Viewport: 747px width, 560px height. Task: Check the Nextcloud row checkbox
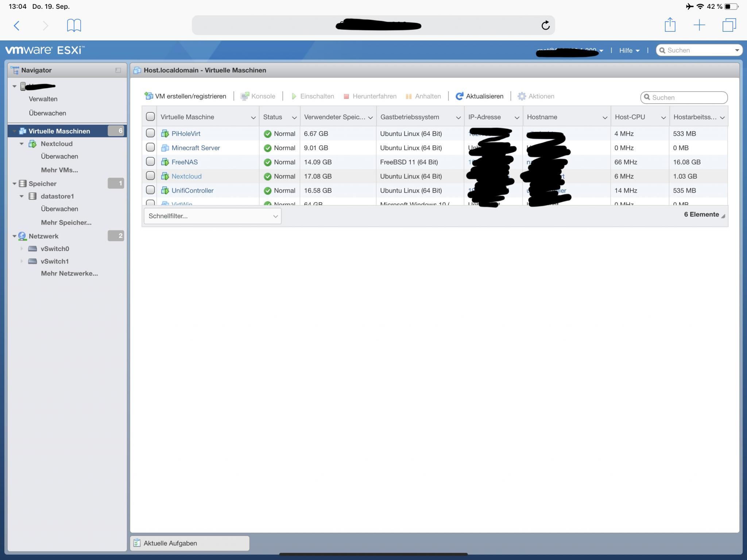[150, 175]
